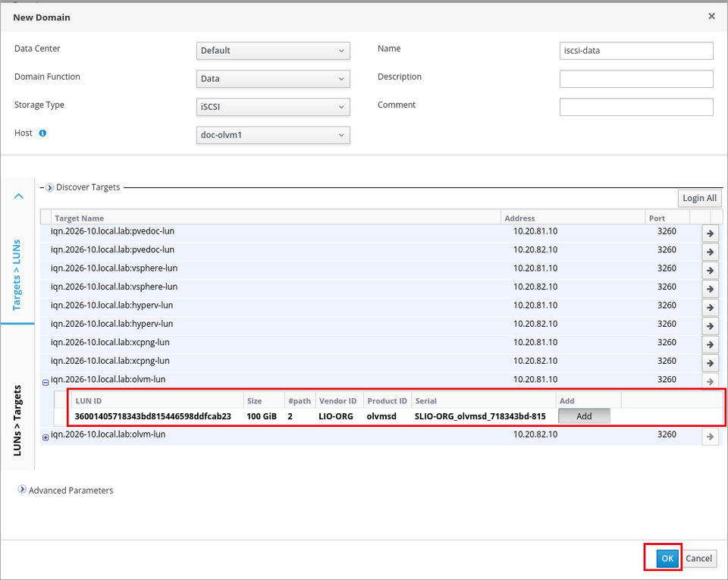Viewport: 728px width, 580px height.
Task: Click the Size column header
Action: coord(264,401)
